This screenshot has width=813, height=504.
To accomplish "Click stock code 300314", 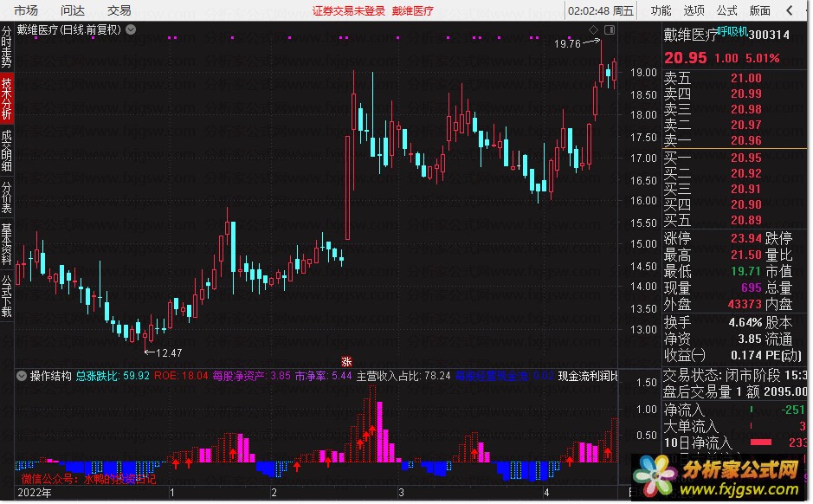I will click(x=769, y=35).
